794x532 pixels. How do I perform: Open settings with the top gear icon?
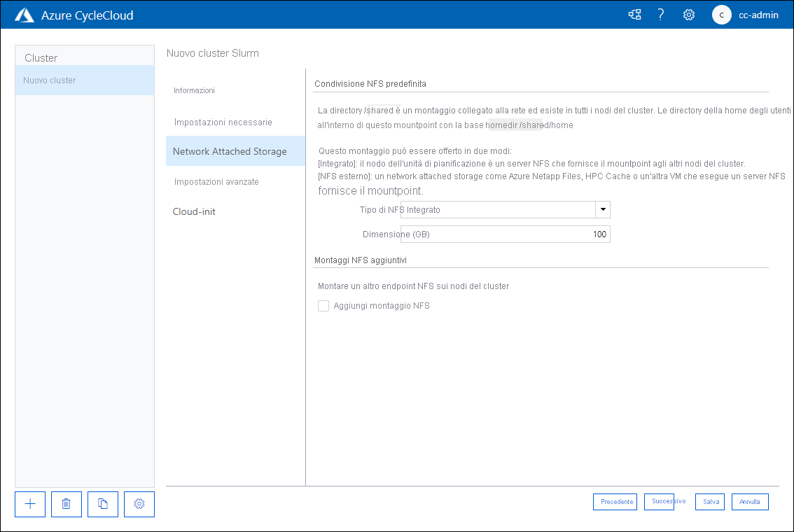click(688, 14)
